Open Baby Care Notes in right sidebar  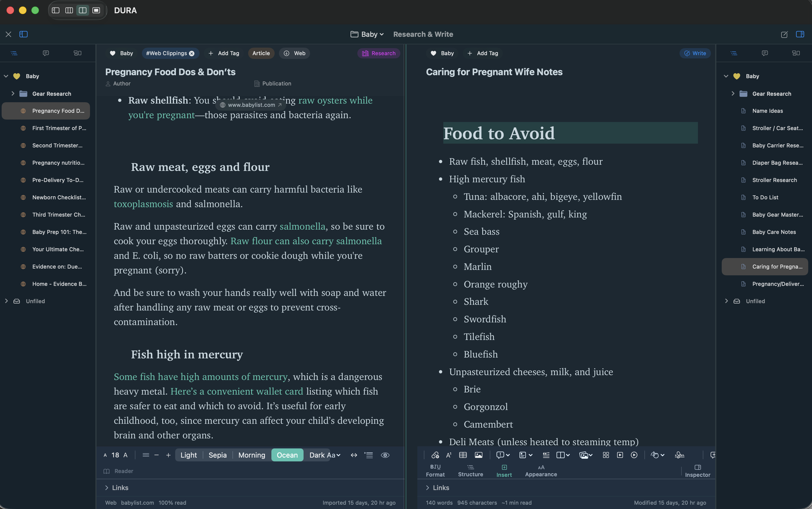(x=765, y=232)
